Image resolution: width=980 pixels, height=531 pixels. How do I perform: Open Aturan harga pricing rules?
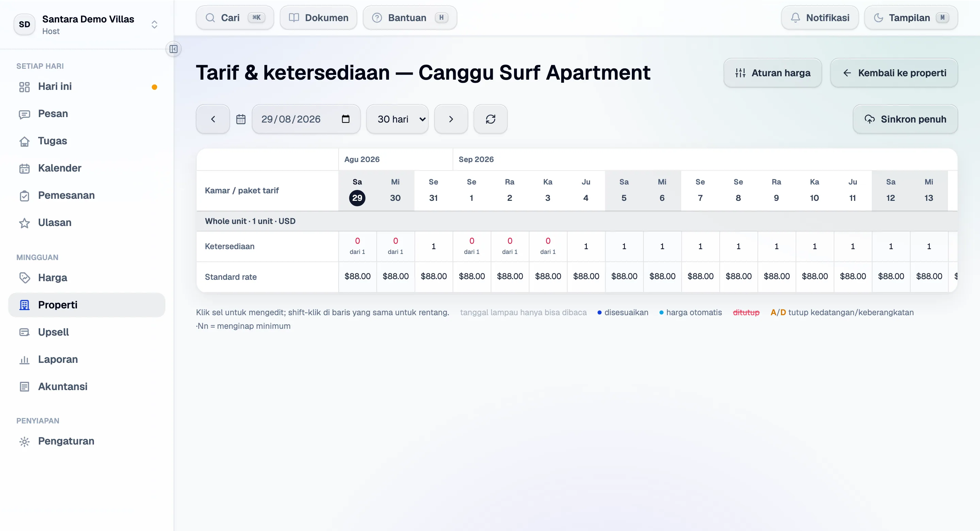(x=773, y=73)
